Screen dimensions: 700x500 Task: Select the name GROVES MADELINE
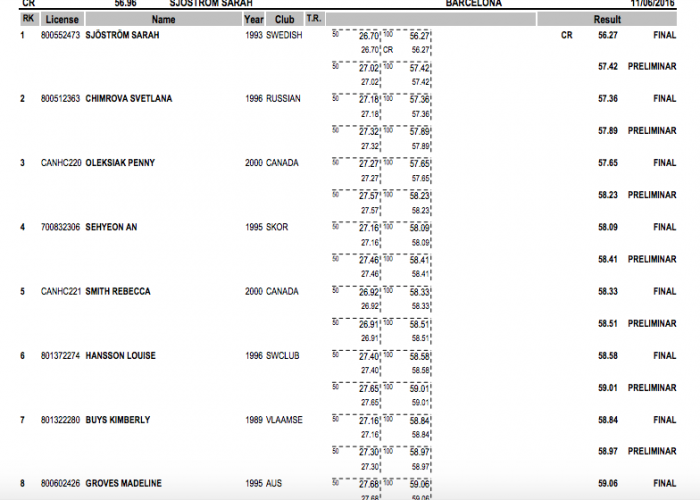pos(124,483)
